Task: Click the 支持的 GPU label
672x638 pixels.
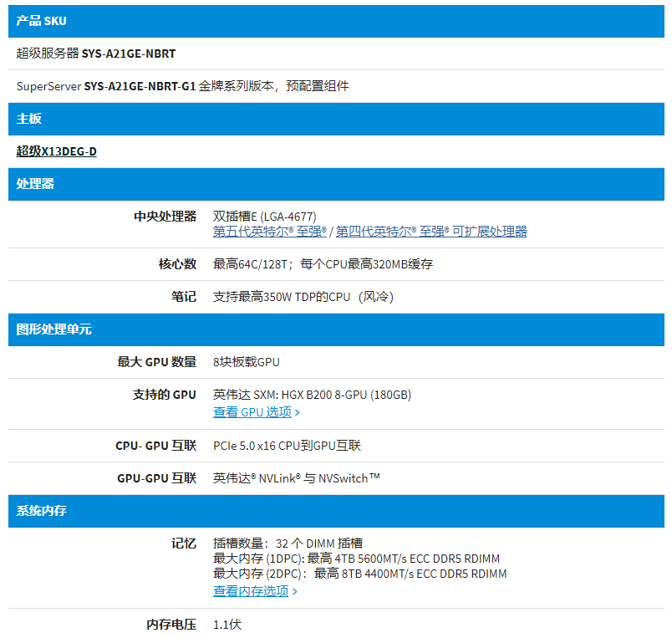Action: 164,395
